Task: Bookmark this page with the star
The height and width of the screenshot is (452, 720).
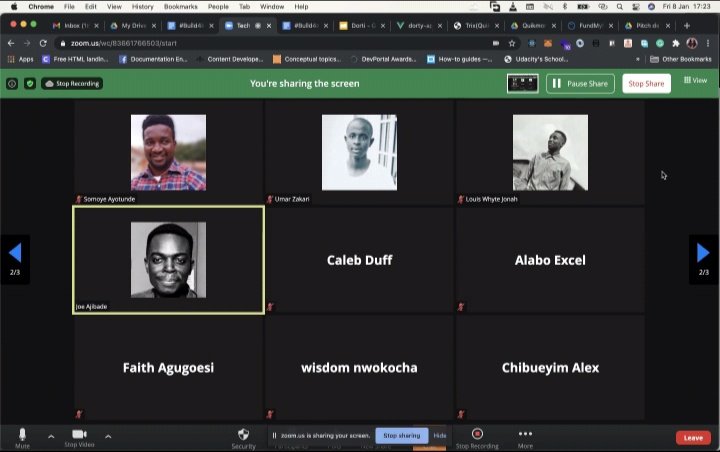Action: [512, 43]
